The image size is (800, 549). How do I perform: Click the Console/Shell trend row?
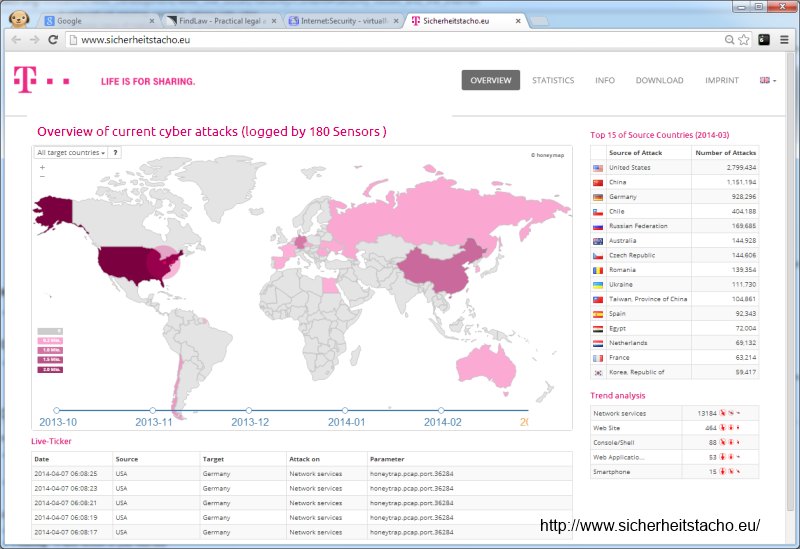click(674, 442)
